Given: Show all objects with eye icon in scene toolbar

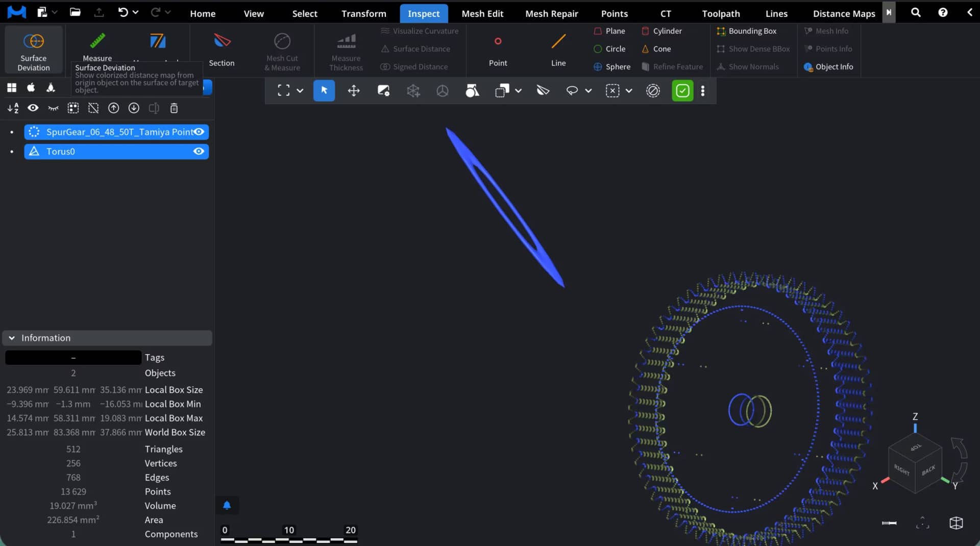Looking at the screenshot, I should [x=33, y=108].
